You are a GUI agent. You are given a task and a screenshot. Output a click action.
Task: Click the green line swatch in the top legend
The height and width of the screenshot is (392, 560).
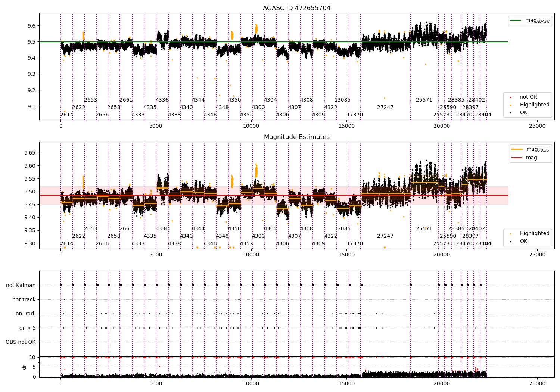click(516, 21)
